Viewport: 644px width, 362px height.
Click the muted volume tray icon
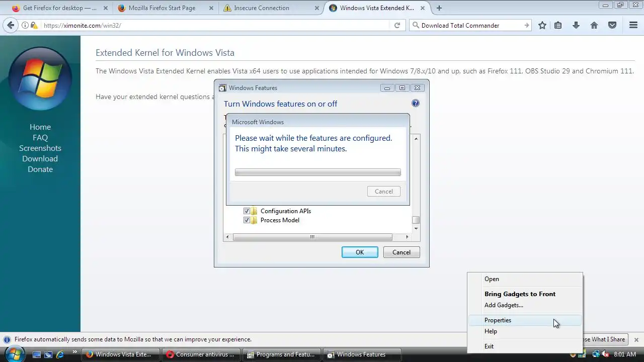pyautogui.click(x=605, y=354)
